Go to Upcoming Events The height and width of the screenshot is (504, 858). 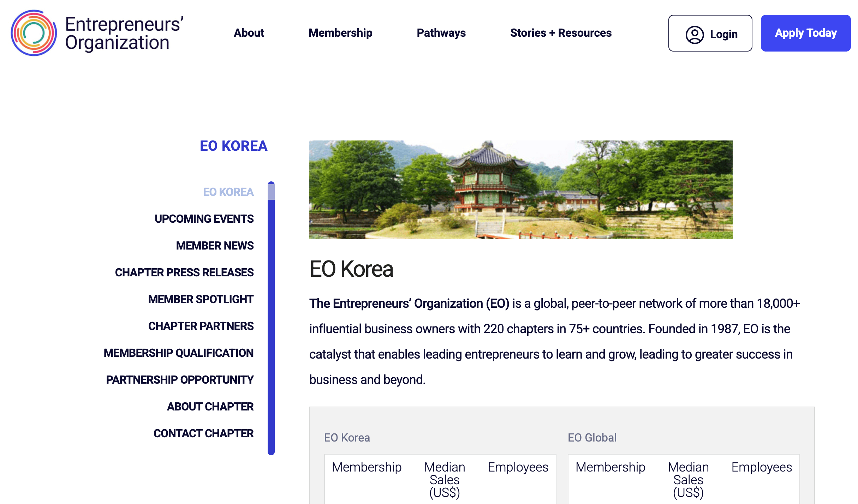click(204, 219)
